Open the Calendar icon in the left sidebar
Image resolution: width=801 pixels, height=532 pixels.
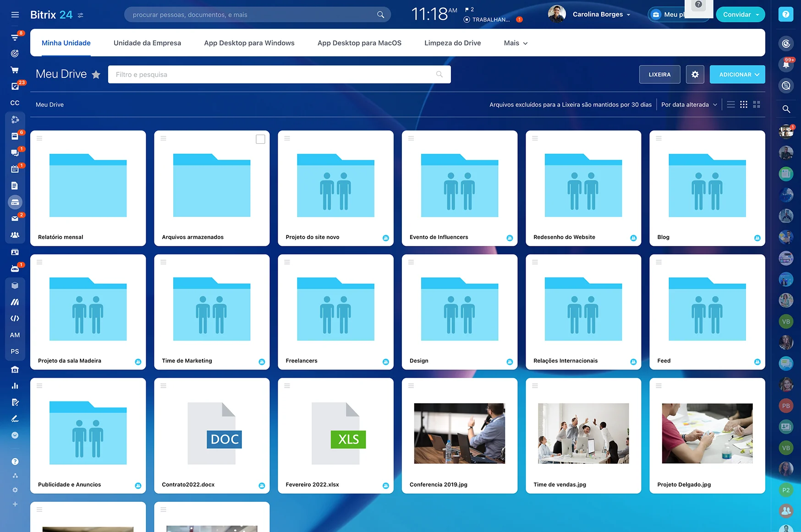click(x=15, y=169)
